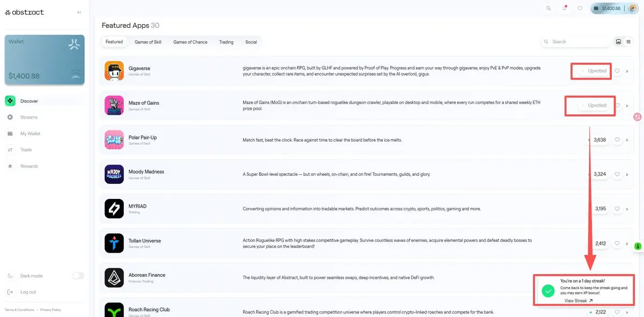Image resolution: width=644 pixels, height=317 pixels.
Task: Expand Moody Madness row chevron
Action: point(627,174)
